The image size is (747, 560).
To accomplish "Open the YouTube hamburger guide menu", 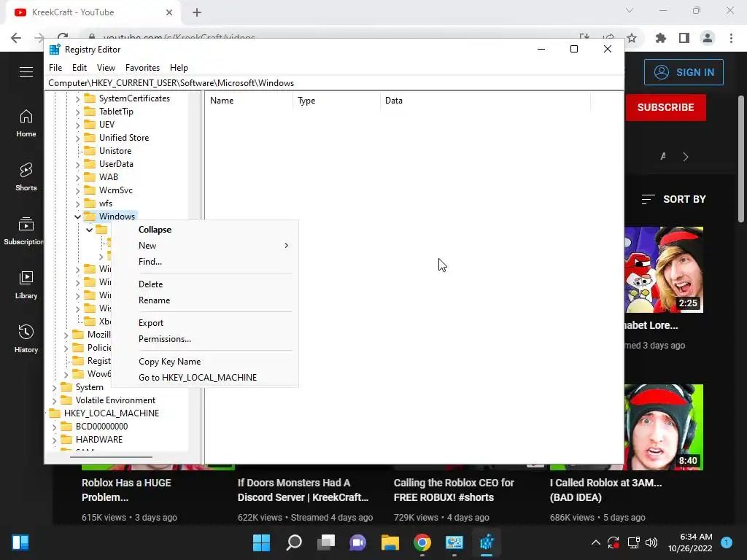I will click(x=26, y=72).
